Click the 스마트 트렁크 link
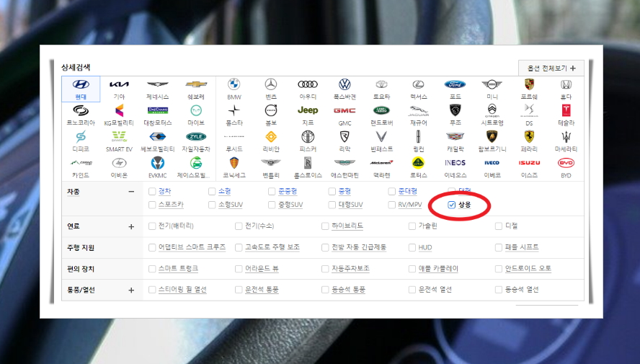The width and height of the screenshot is (640, 364). click(178, 269)
